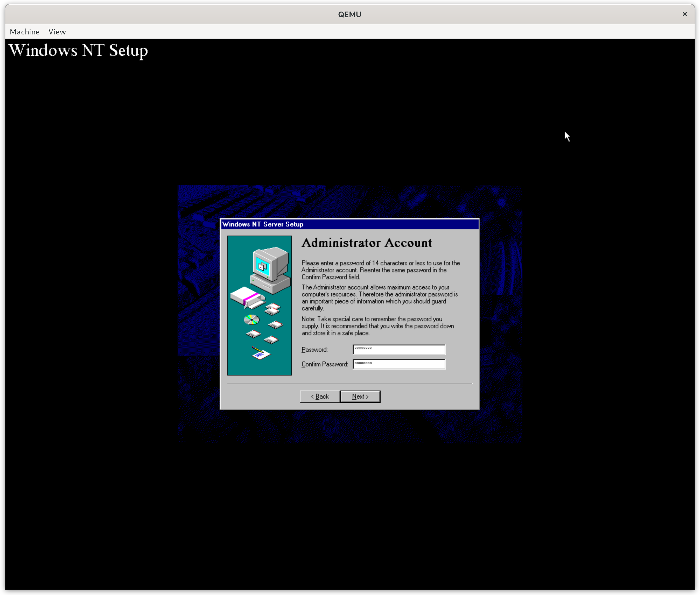Click the floppy disk right of CD
This screenshot has height=595, width=700.
click(275, 325)
